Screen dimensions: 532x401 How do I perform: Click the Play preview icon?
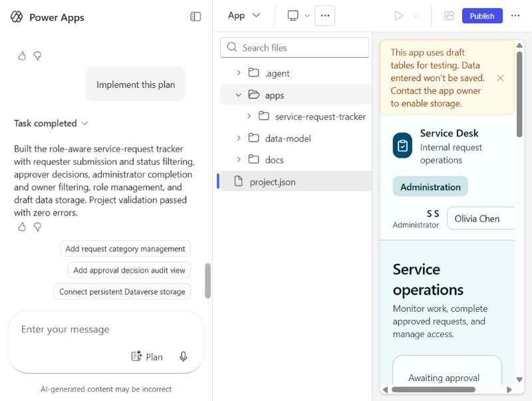point(399,15)
